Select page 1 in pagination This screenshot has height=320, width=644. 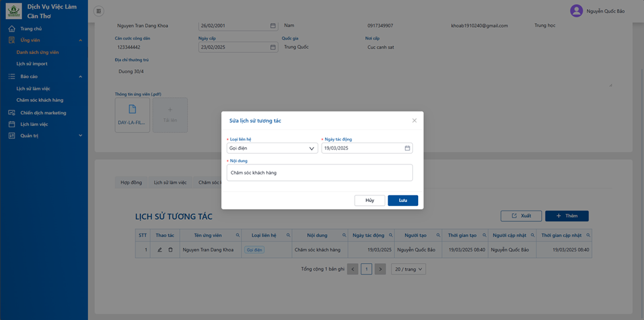click(x=367, y=269)
